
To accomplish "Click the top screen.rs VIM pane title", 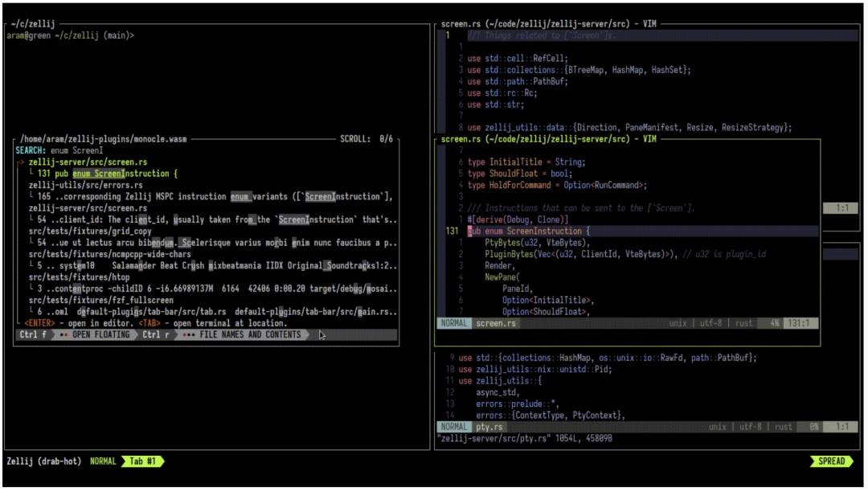I will click(549, 24).
